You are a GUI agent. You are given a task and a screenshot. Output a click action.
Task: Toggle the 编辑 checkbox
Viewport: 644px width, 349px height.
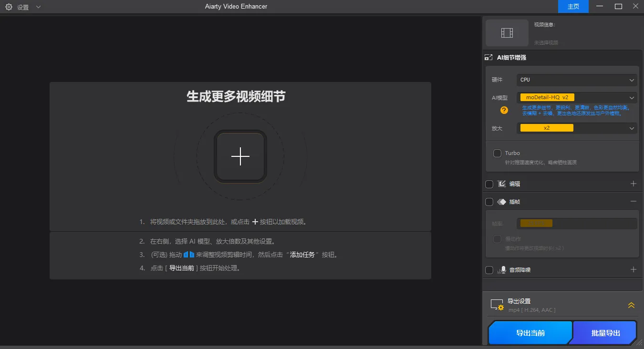[489, 184]
